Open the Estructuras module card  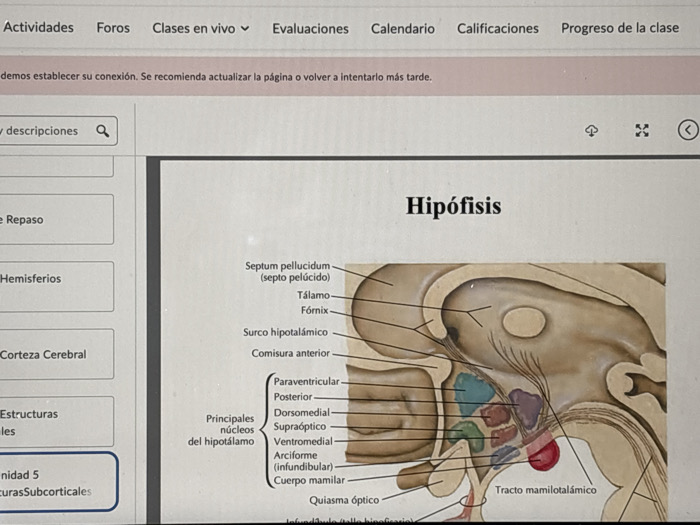click(x=56, y=421)
